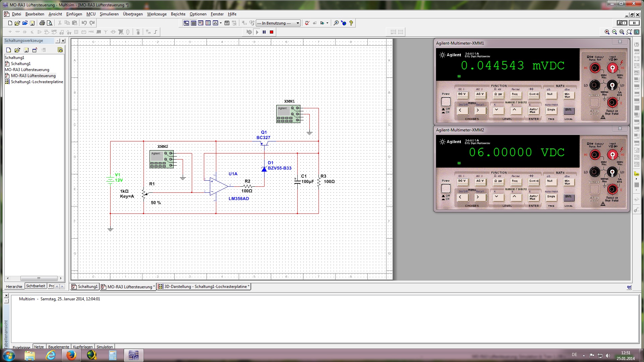This screenshot has height=362, width=644.
Task: Click the XMM1 multimeter on the schematic
Action: pyautogui.click(x=288, y=114)
